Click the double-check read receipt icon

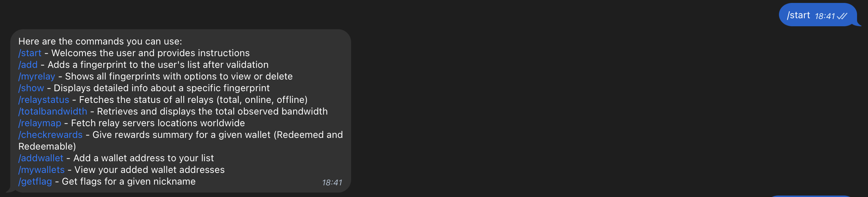click(842, 16)
